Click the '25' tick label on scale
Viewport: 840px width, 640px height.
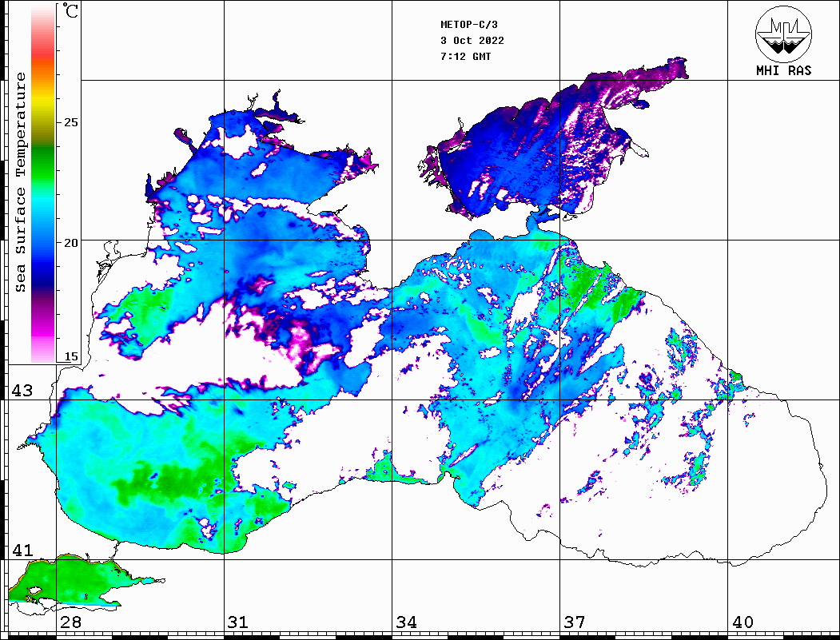(70, 122)
